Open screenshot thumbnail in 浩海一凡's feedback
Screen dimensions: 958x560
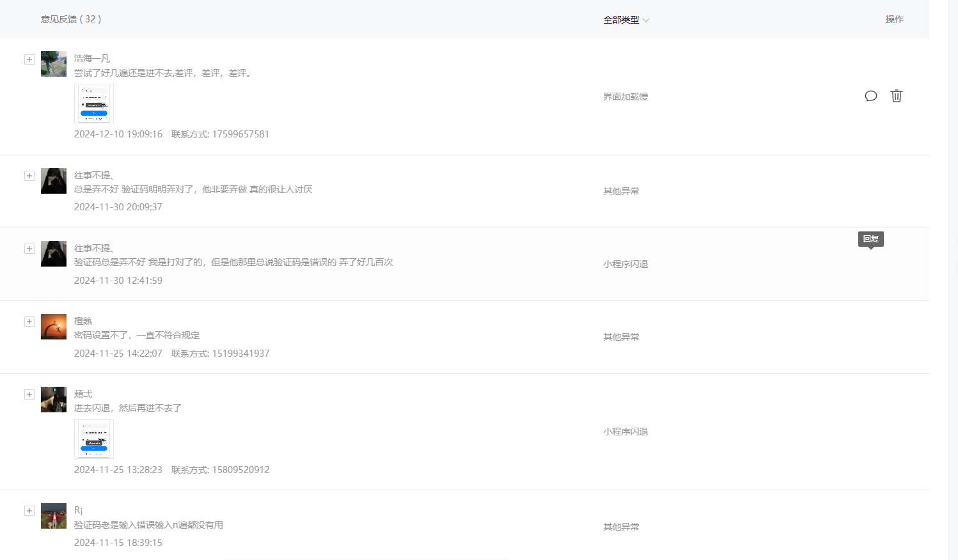pyautogui.click(x=94, y=104)
